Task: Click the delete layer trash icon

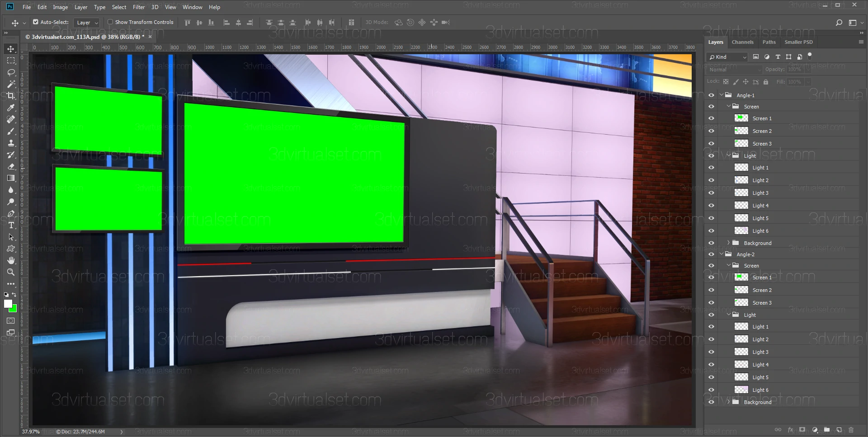Action: click(x=851, y=430)
